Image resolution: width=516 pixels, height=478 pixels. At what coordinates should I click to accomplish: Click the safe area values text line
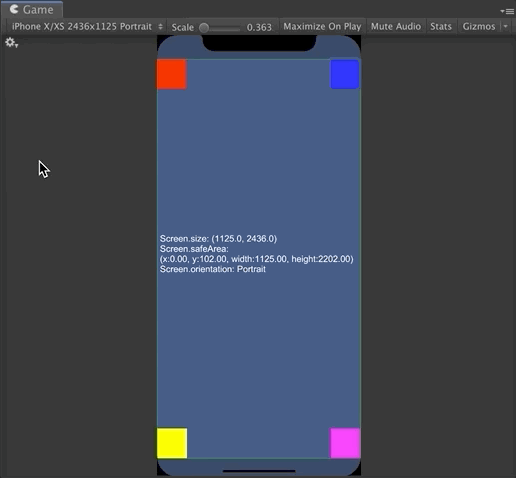[257, 259]
